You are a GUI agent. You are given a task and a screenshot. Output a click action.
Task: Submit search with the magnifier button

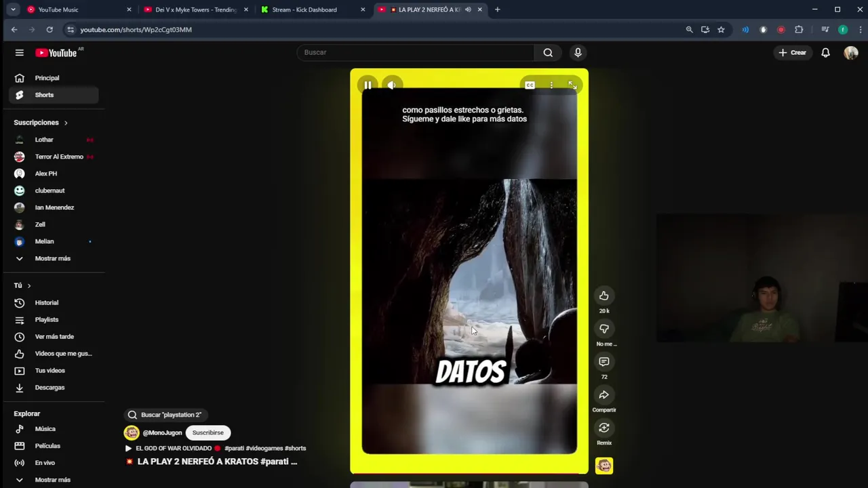click(x=548, y=52)
